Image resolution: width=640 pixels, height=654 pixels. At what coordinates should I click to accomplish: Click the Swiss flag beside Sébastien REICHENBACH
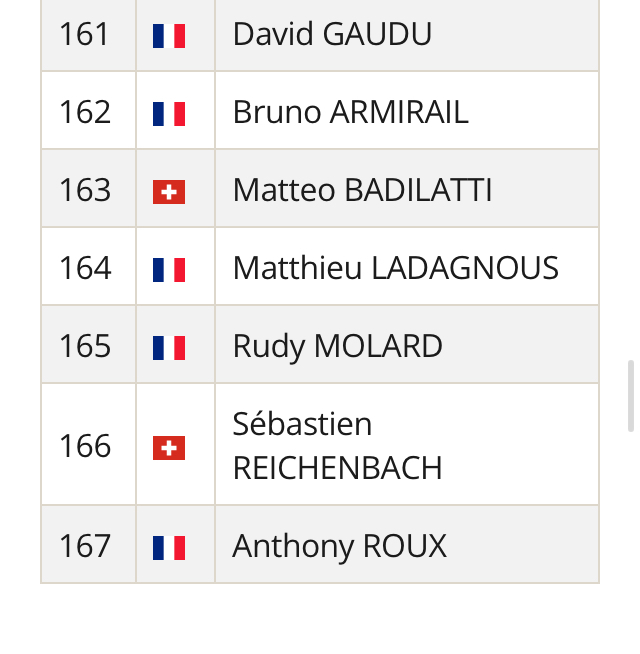(x=169, y=447)
